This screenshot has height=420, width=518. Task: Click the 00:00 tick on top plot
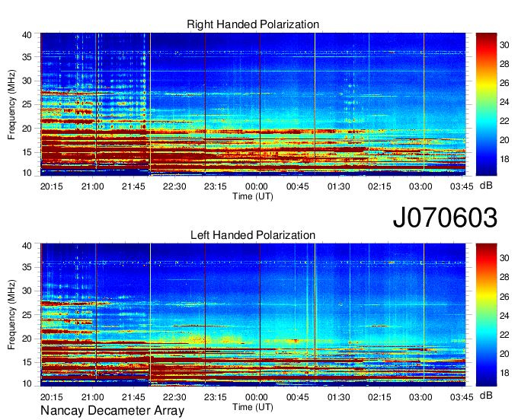point(257,186)
